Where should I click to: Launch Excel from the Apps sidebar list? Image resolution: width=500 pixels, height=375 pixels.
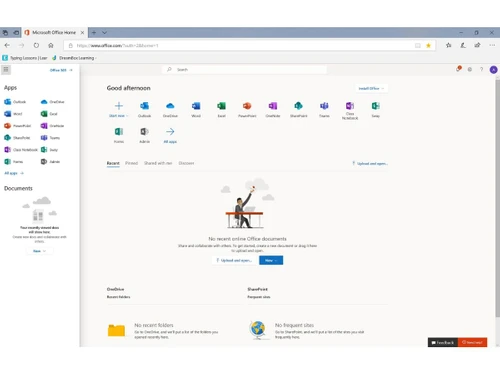click(x=49, y=114)
